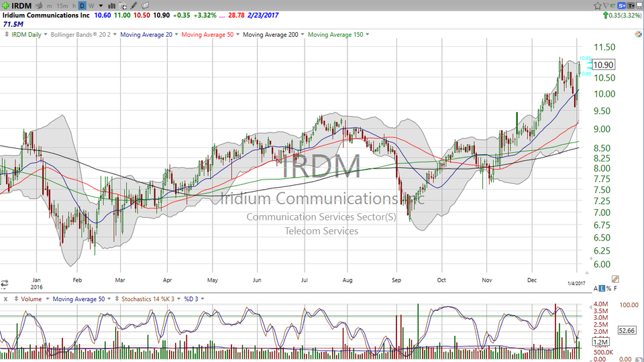Screen dimensions: 644x362
Task: Select the hourly 'h' timeframe
Action: pyautogui.click(x=74, y=6)
